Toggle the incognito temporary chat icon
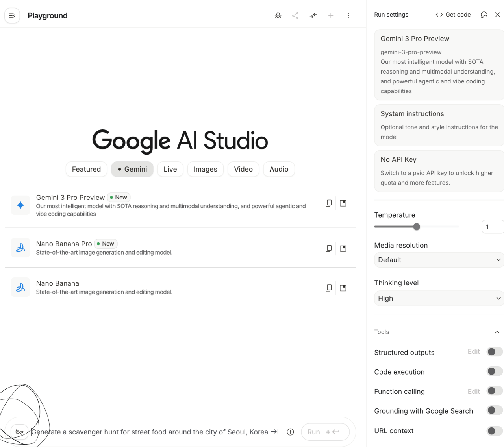The image size is (504, 447). pyautogui.click(x=278, y=16)
